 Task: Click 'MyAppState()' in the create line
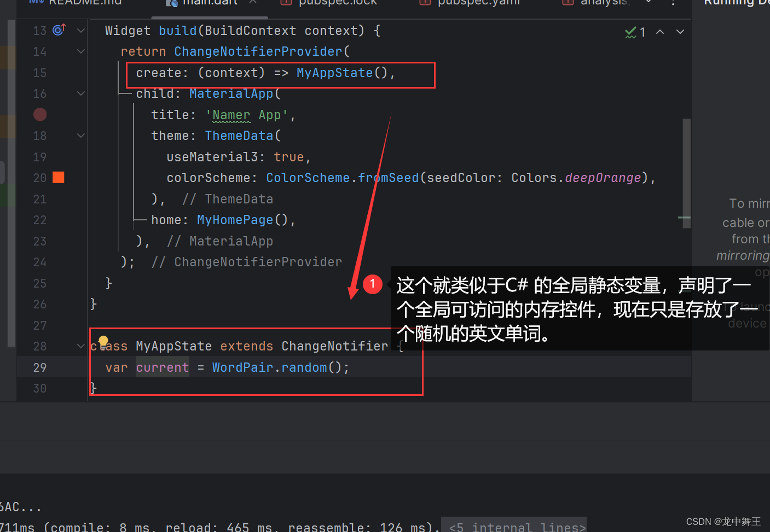342,73
